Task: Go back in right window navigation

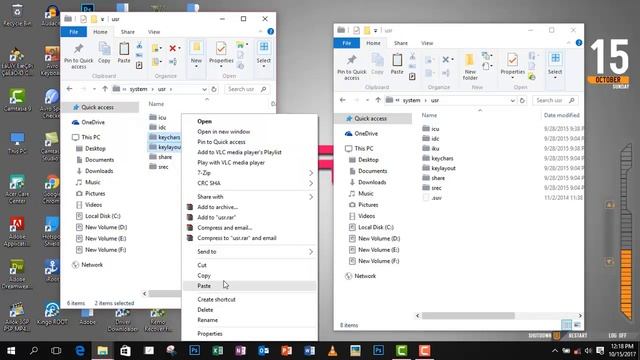Action: coord(343,100)
